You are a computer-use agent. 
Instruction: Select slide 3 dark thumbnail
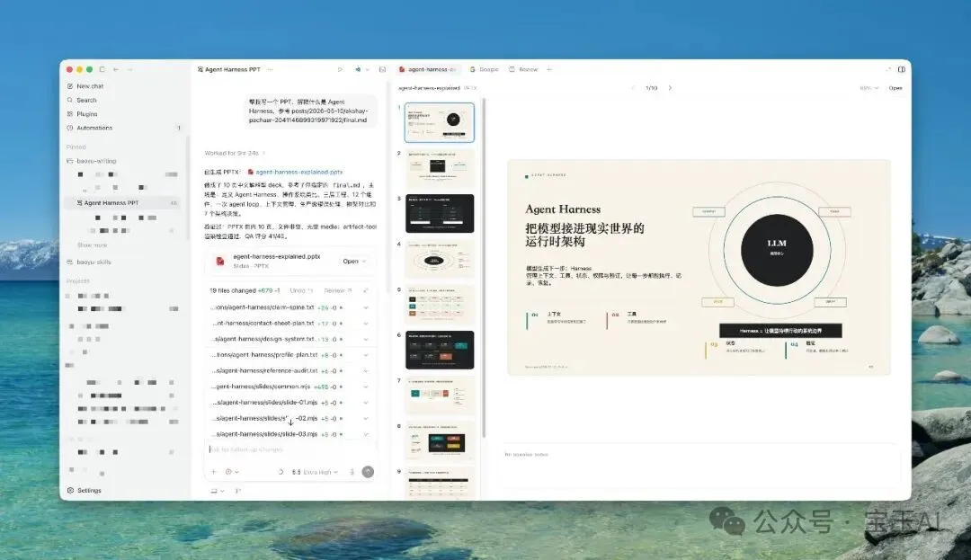[x=440, y=213]
